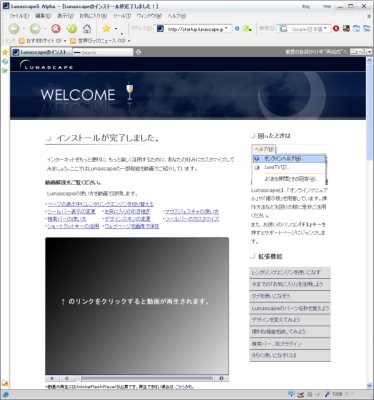
Task: Click the タブを使いこなそう button
Action: click(x=290, y=296)
